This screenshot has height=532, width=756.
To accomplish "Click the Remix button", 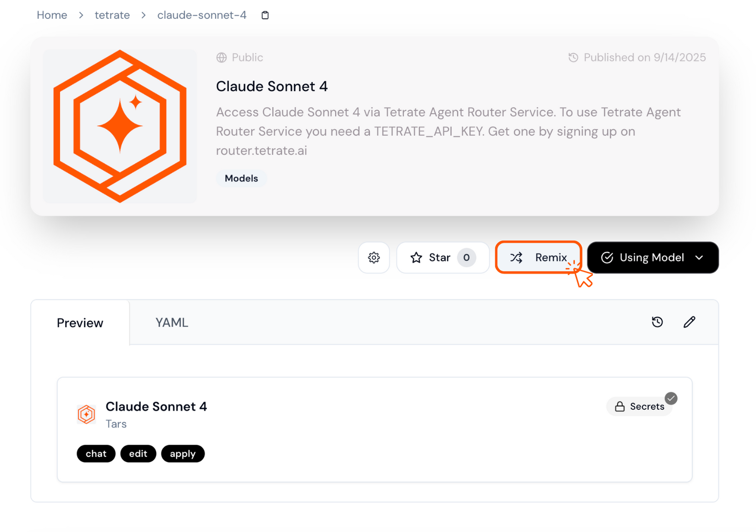I will tap(539, 257).
